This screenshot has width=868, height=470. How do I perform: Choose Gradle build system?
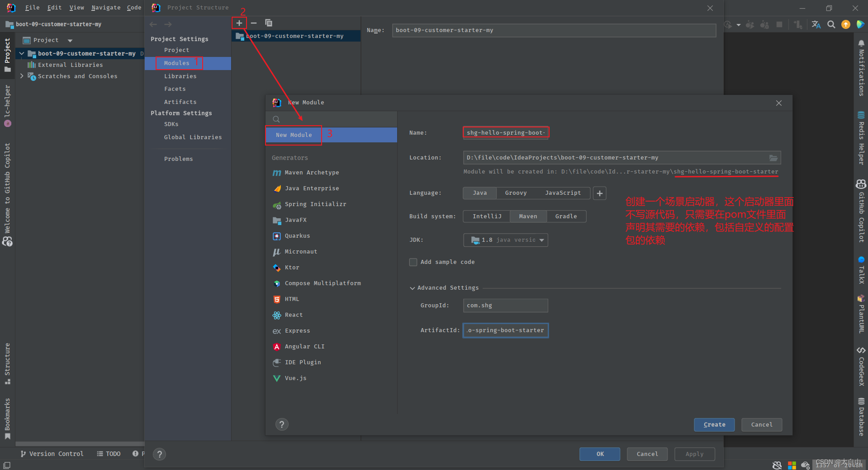tap(566, 216)
